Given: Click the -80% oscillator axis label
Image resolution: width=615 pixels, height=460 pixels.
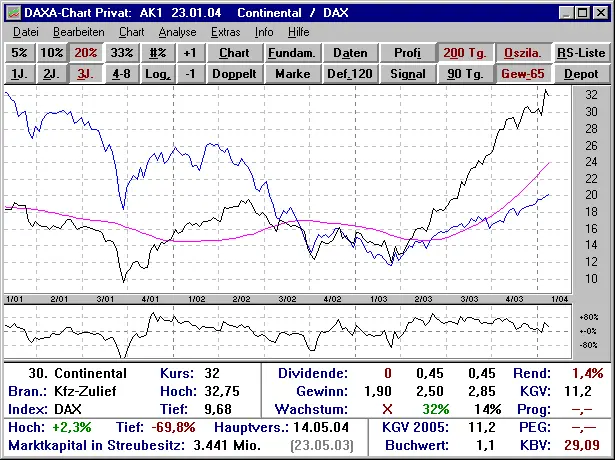Looking at the screenshot, I should click(x=589, y=345).
